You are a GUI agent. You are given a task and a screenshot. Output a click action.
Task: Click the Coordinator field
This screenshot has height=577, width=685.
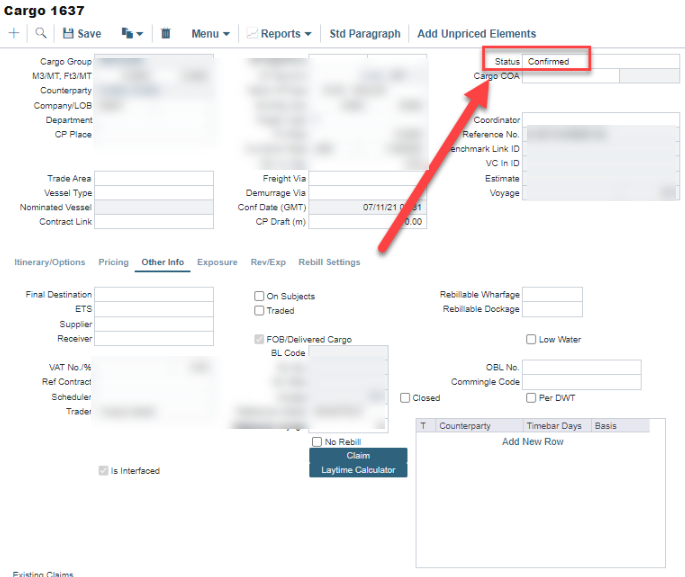(x=601, y=119)
